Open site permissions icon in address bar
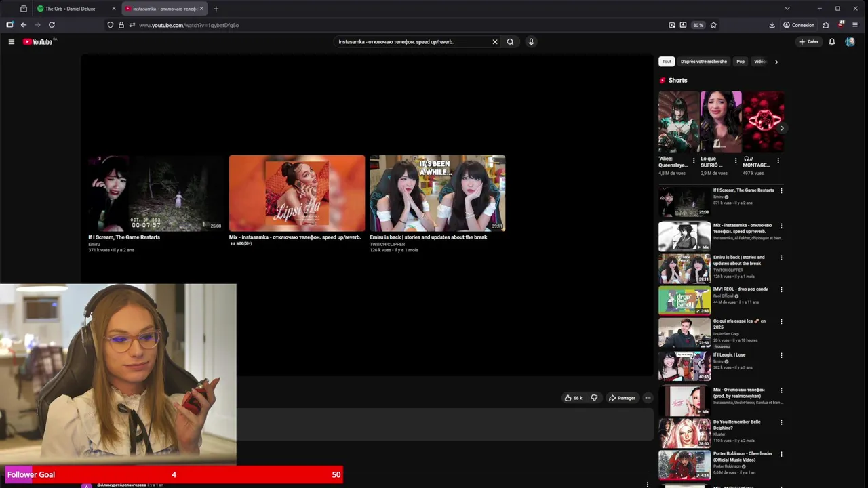Viewport: 868px width, 488px height. tap(132, 25)
